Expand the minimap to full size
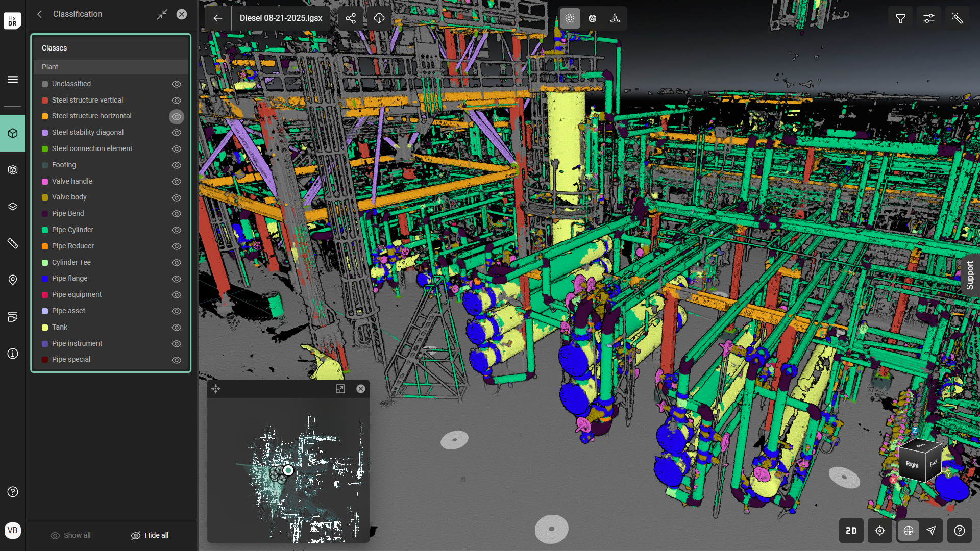The width and height of the screenshot is (980, 551). [x=340, y=389]
